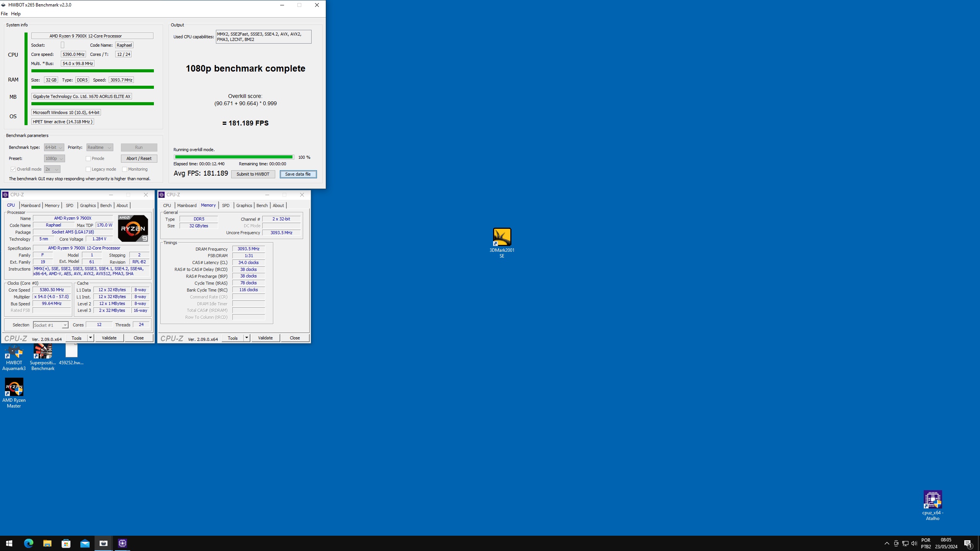This screenshot has width=980, height=551.
Task: Open the Mail app from the taskbar
Action: pyautogui.click(x=85, y=543)
